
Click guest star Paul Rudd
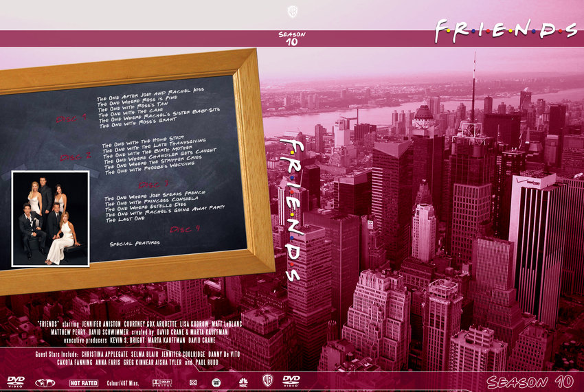point(207,362)
